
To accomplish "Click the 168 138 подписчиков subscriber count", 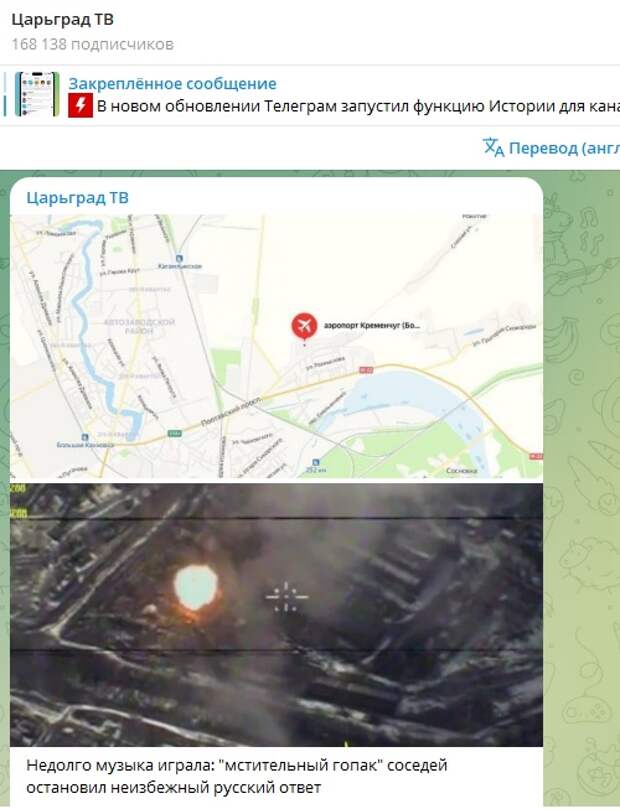I will click(x=92, y=44).
